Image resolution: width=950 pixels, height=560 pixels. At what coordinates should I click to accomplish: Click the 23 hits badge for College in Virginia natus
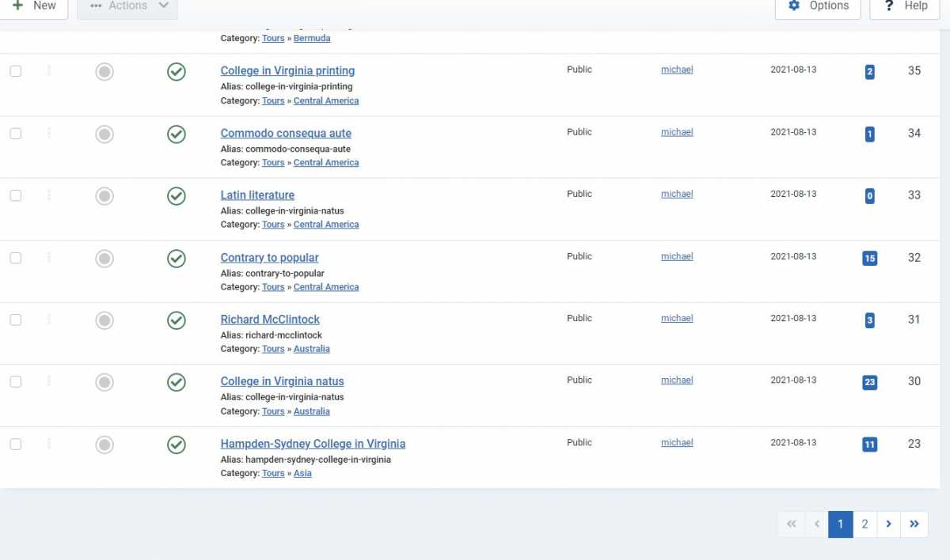coord(869,382)
